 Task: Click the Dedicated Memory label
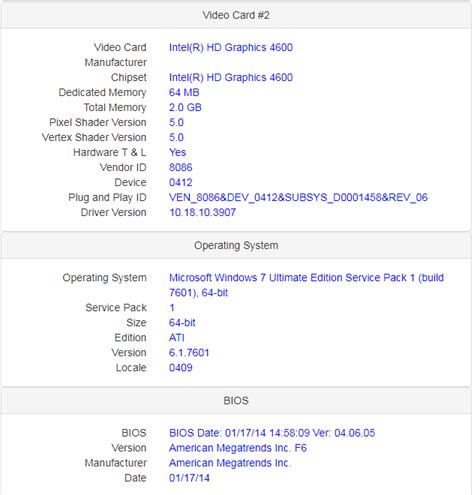pos(102,93)
